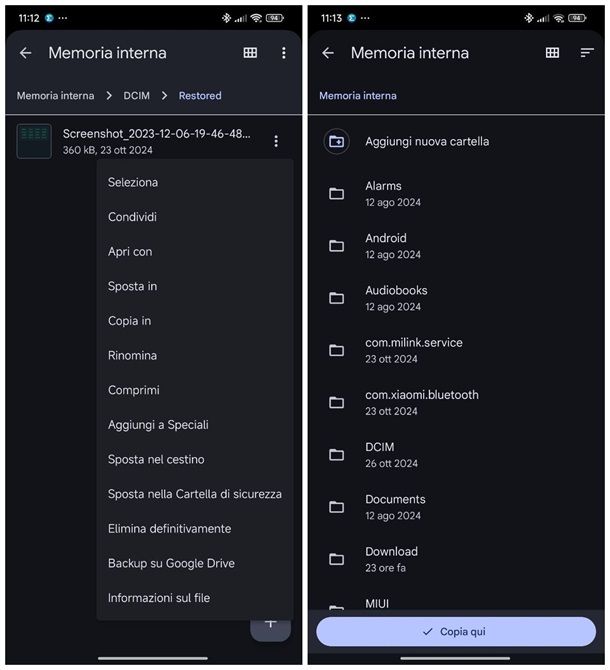Open the Audiobooks folder icon

tap(337, 298)
